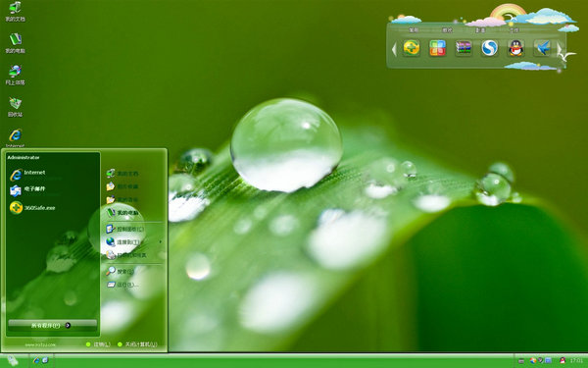The width and height of the screenshot is (588, 368).
Task: Click the 关闭计算机 shut down button
Action: 137,344
